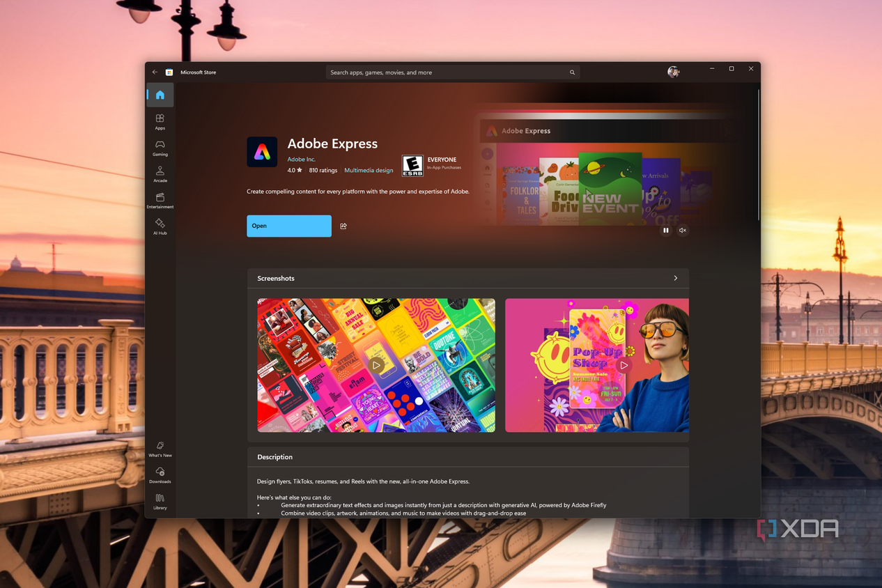This screenshot has width=882, height=588.
Task: Open What's New in sidebar
Action: (160, 449)
